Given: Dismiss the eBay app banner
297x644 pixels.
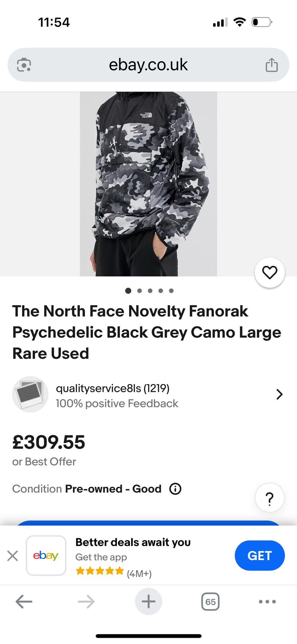Looking at the screenshot, I should [x=13, y=556].
